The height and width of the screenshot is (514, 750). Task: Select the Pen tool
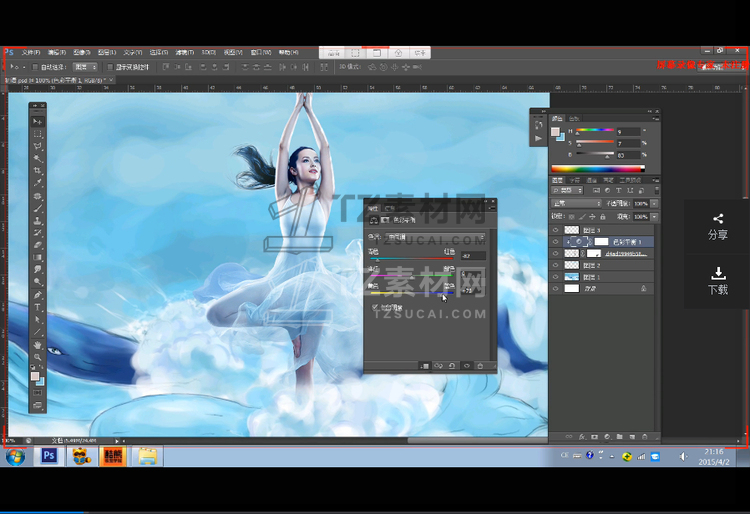38,295
